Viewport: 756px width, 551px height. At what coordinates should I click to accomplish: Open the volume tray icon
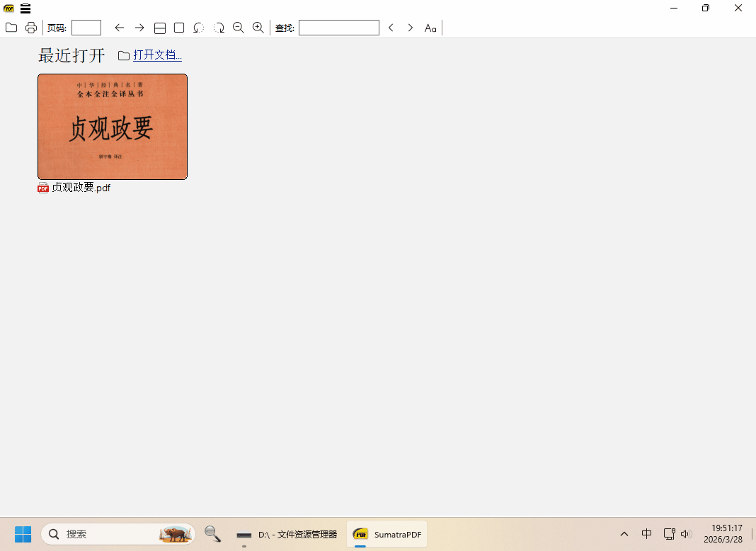[x=686, y=534]
